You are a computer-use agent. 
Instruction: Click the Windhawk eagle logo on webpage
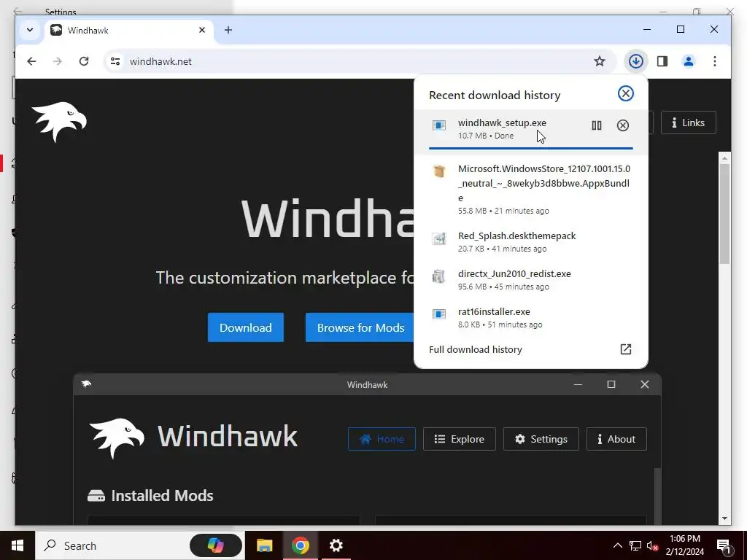[59, 122]
